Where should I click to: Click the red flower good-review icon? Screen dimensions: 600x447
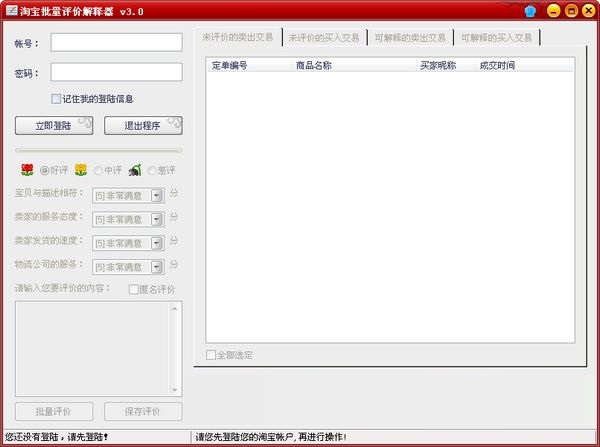click(27, 170)
